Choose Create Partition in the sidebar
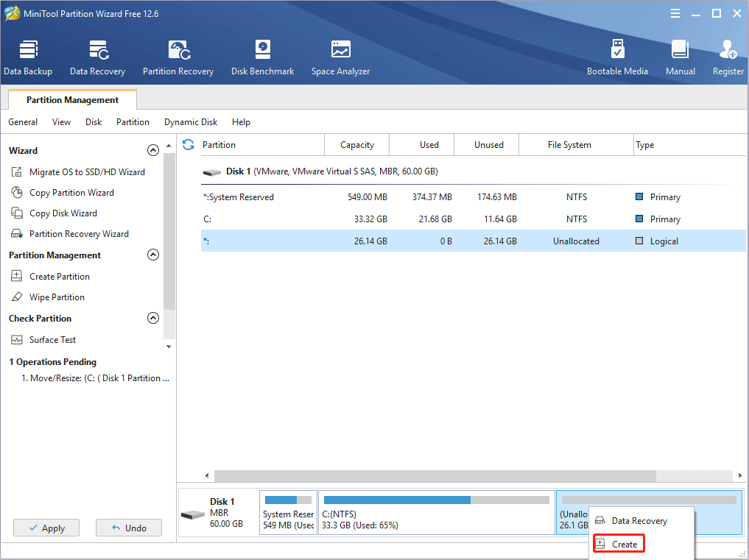This screenshot has width=749, height=560. [49, 276]
